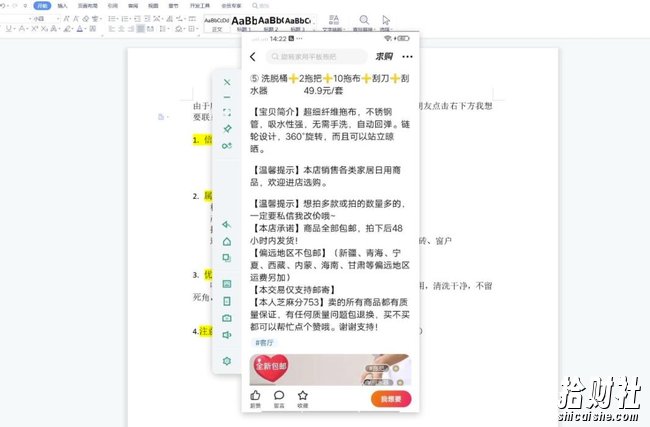650x427 pixels.
Task: Click the speaker volume icon in sidebar
Action: pos(227,335)
